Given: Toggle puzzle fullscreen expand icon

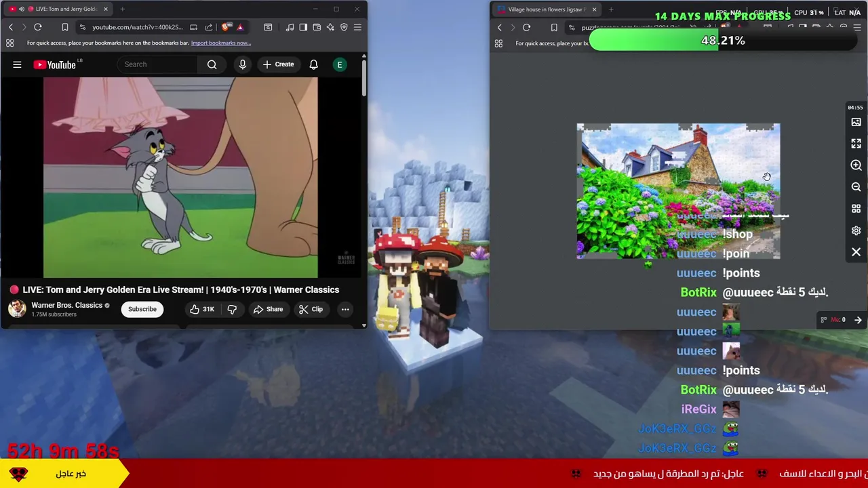Looking at the screenshot, I should (x=856, y=144).
